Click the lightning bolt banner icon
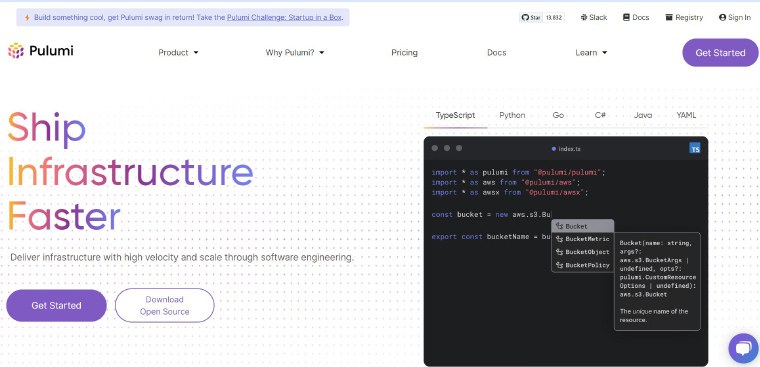Screen dimensions: 760x367 point(27,17)
